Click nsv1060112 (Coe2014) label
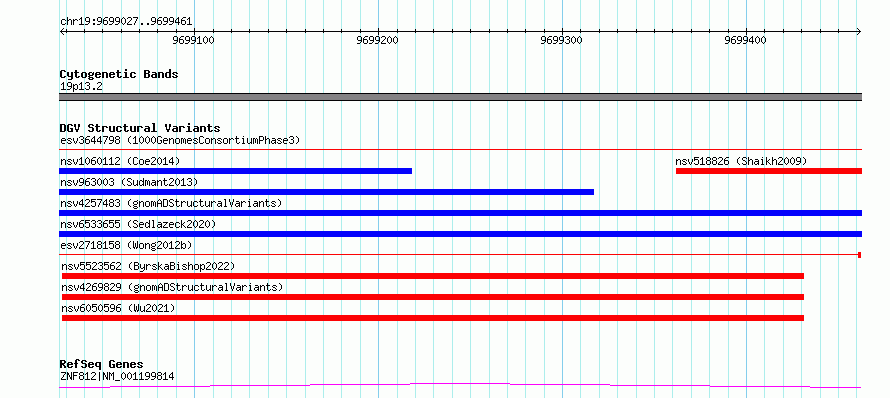Viewport: 890px width, 398px height. [x=120, y=161]
